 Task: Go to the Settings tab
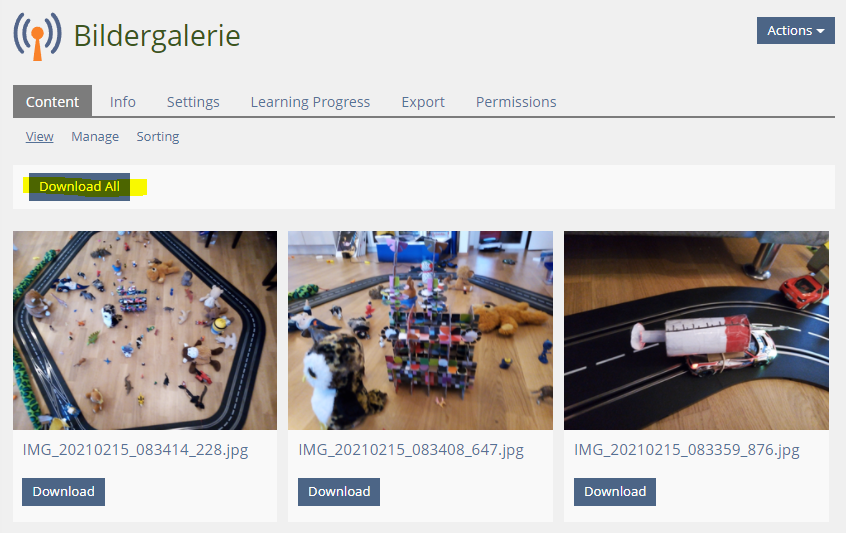[193, 101]
